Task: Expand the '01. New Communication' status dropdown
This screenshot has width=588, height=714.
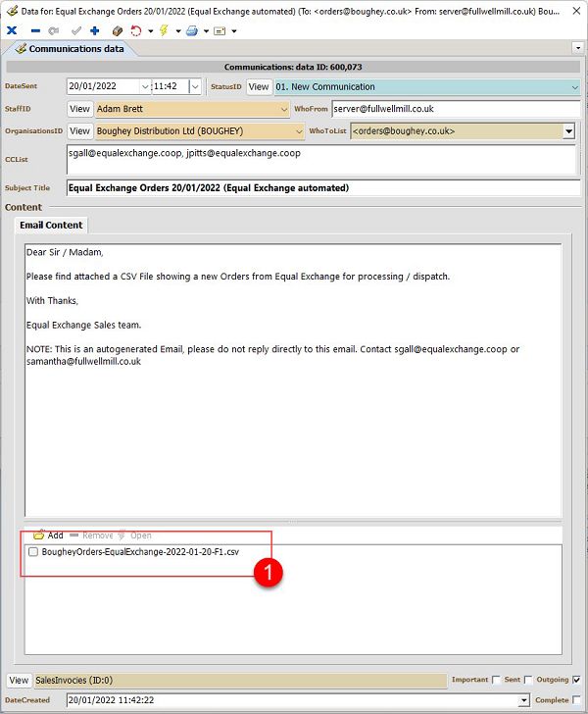Action: tap(575, 86)
